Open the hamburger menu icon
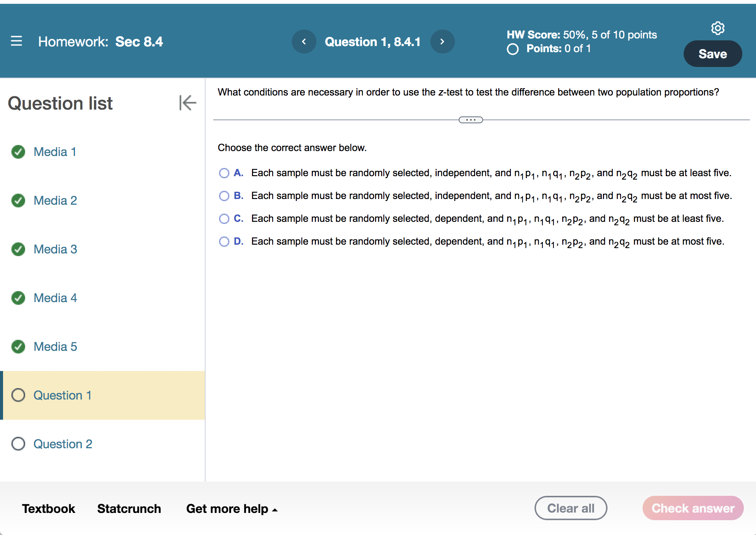 pyautogui.click(x=16, y=41)
